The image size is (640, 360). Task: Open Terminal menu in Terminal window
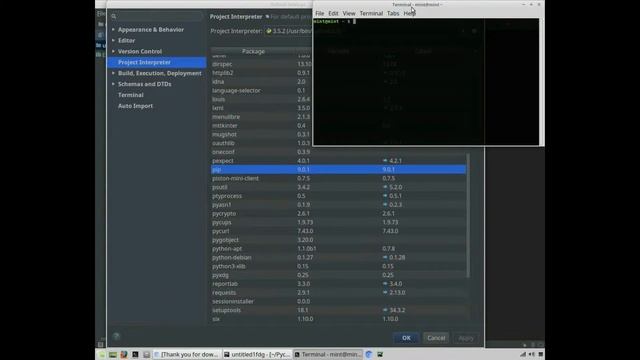tap(371, 13)
